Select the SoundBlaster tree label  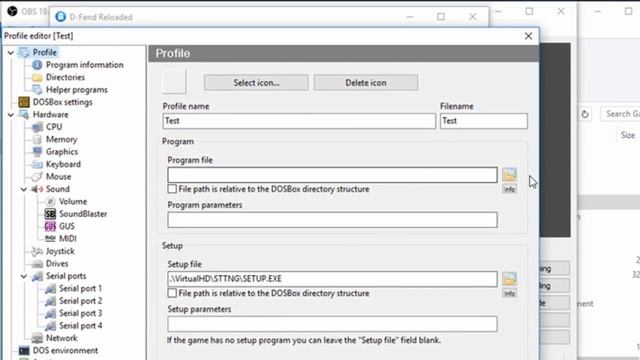click(x=83, y=214)
